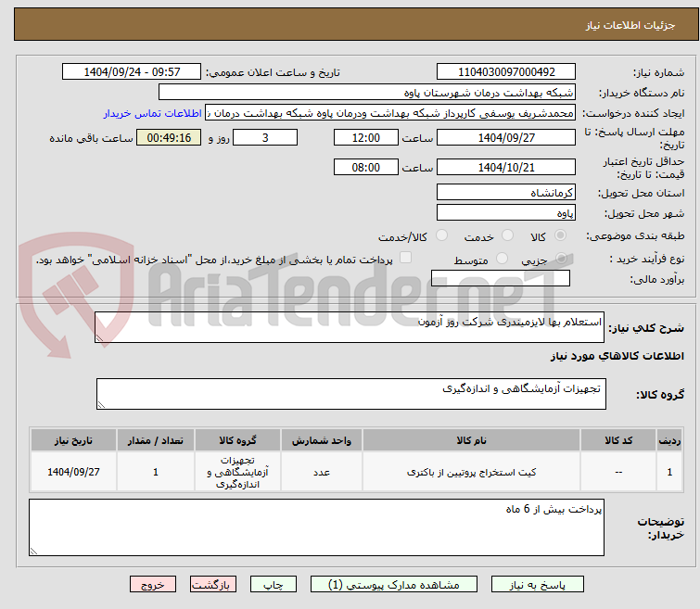700x609 pixels.
Task: Click the response deadline date 1404/09/27 field
Action: pyautogui.click(x=506, y=137)
